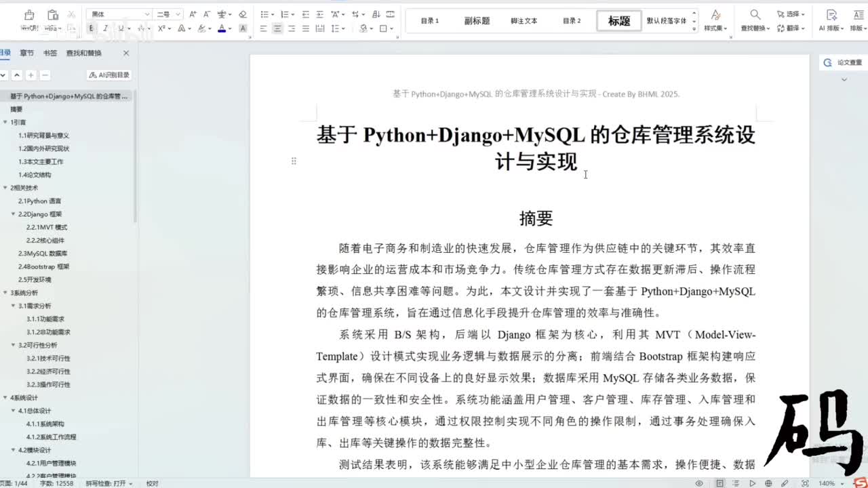Click the 翻译 button in ribbon
Image resolution: width=868 pixels, height=488 pixels.
[790, 28]
